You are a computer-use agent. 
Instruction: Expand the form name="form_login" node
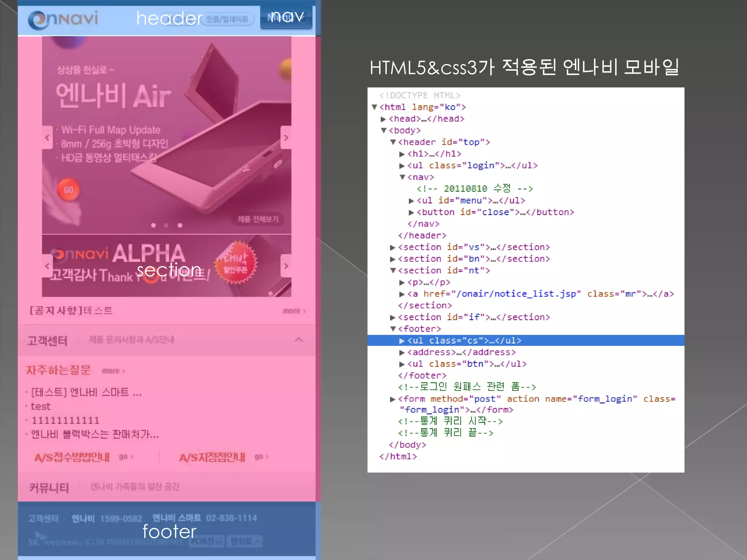click(x=392, y=399)
